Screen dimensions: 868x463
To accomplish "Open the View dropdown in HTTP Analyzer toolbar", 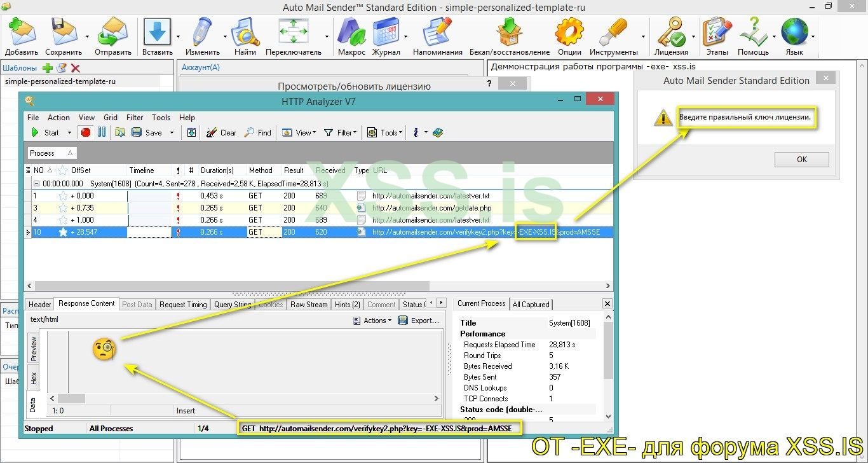I will [x=299, y=132].
